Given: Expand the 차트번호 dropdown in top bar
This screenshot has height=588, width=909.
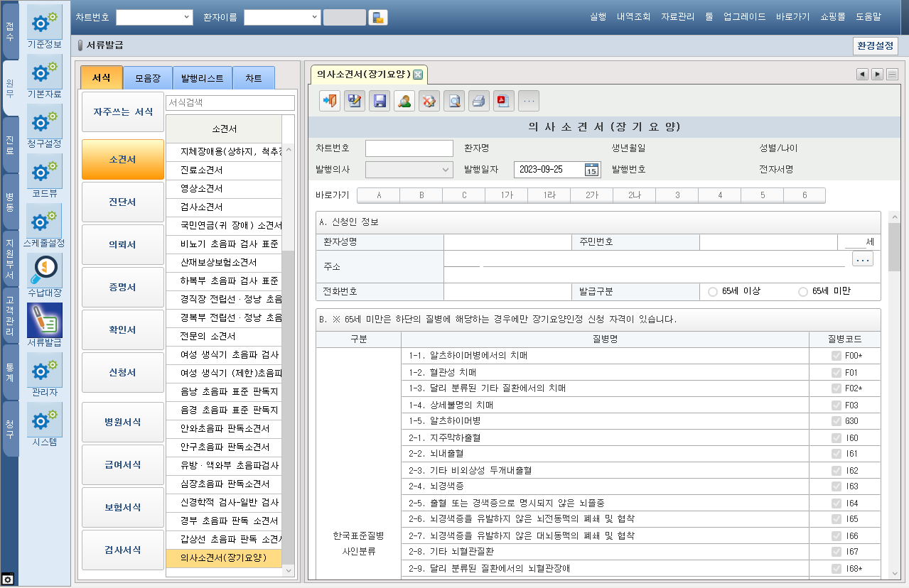Looking at the screenshot, I should (187, 17).
